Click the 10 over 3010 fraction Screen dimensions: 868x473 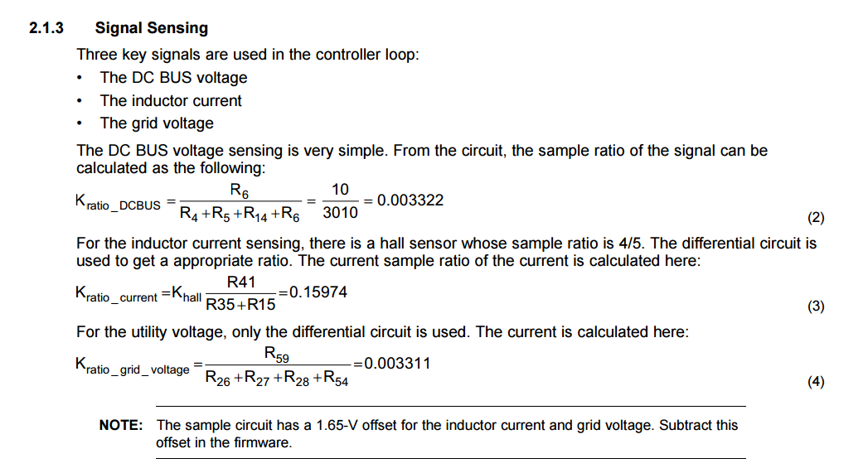(340, 201)
